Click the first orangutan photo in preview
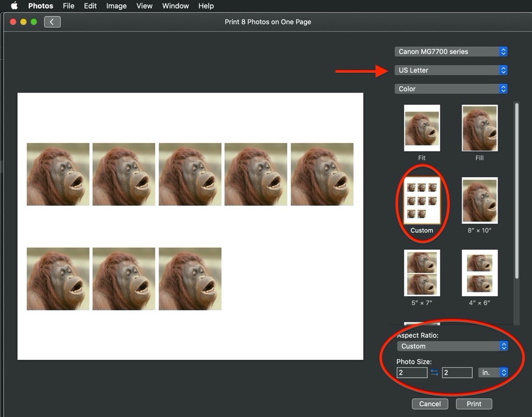This screenshot has height=417, width=532. tap(58, 174)
